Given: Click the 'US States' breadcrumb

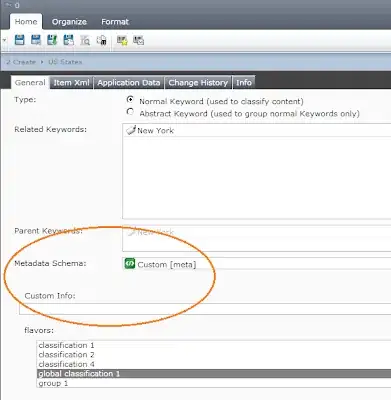Looking at the screenshot, I should [x=65, y=62].
